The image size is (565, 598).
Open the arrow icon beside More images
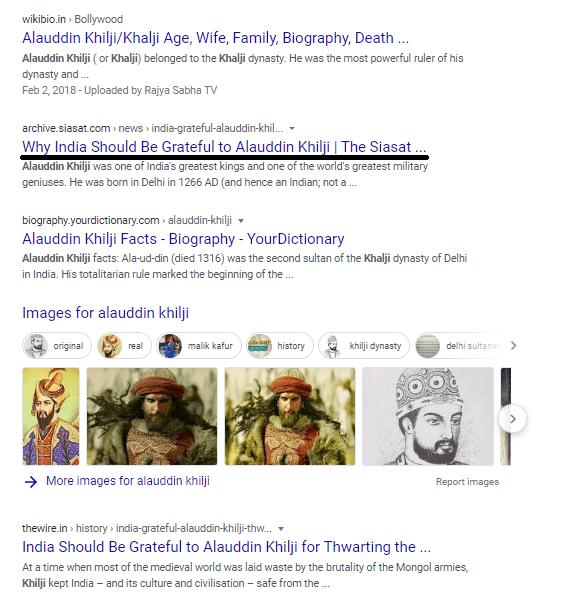point(31,482)
